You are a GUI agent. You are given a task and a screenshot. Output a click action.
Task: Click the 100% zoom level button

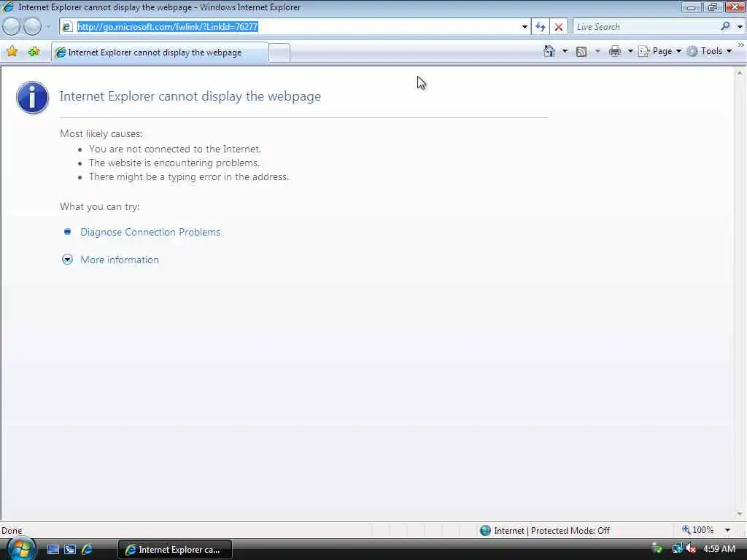click(698, 530)
